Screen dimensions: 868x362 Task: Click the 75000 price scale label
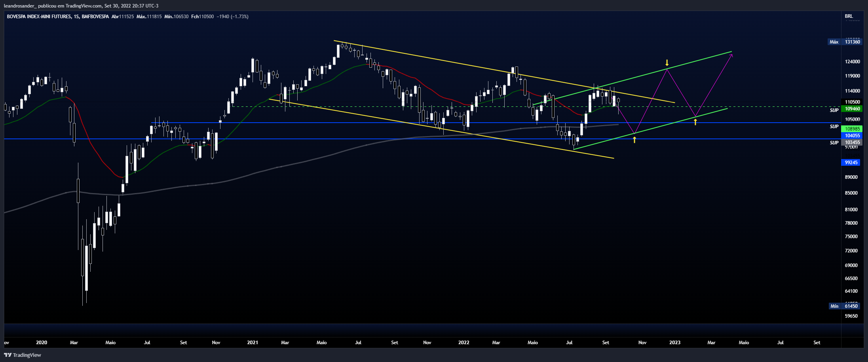851,237
